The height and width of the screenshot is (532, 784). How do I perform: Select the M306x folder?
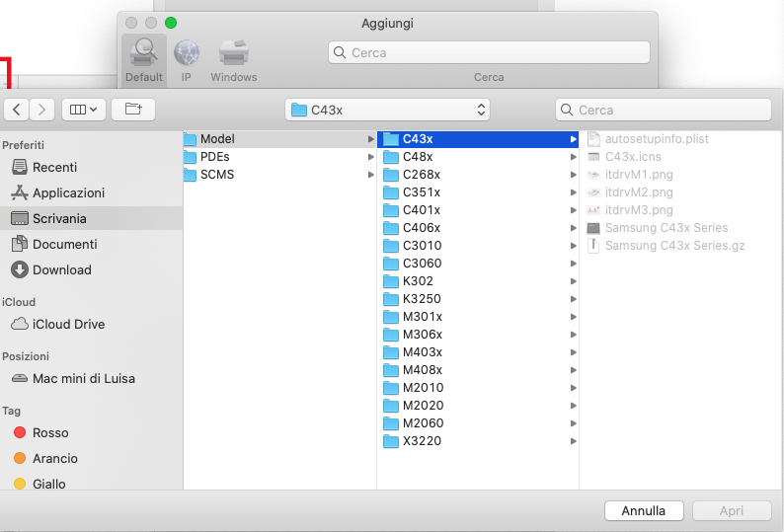coord(478,335)
